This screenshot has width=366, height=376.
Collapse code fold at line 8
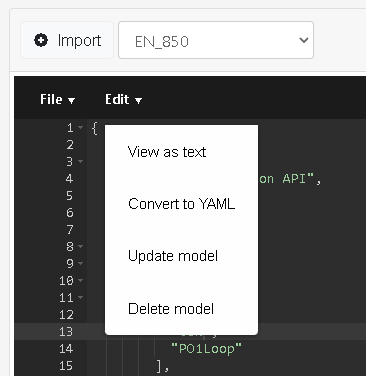tap(81, 246)
